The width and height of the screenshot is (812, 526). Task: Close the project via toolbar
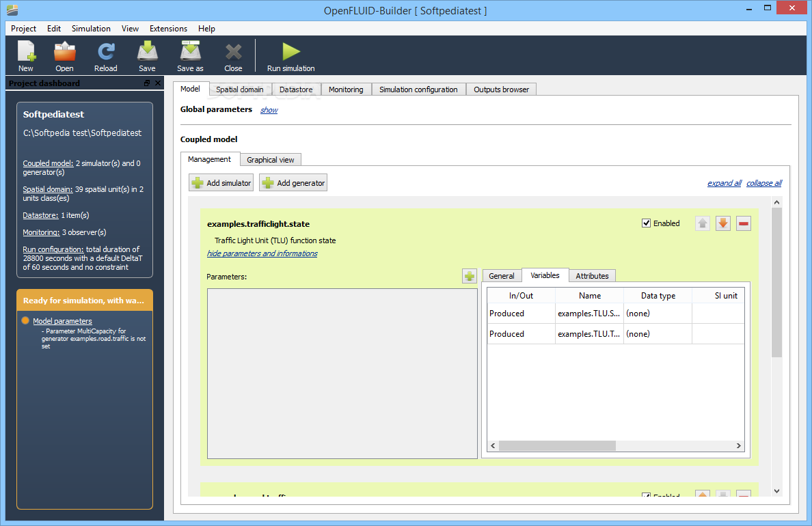(x=233, y=56)
